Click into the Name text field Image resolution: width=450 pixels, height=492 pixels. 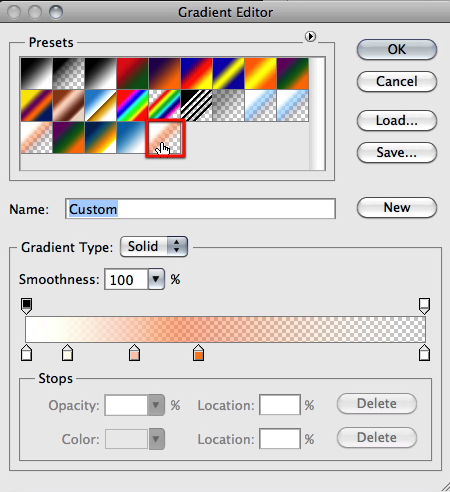click(x=200, y=209)
